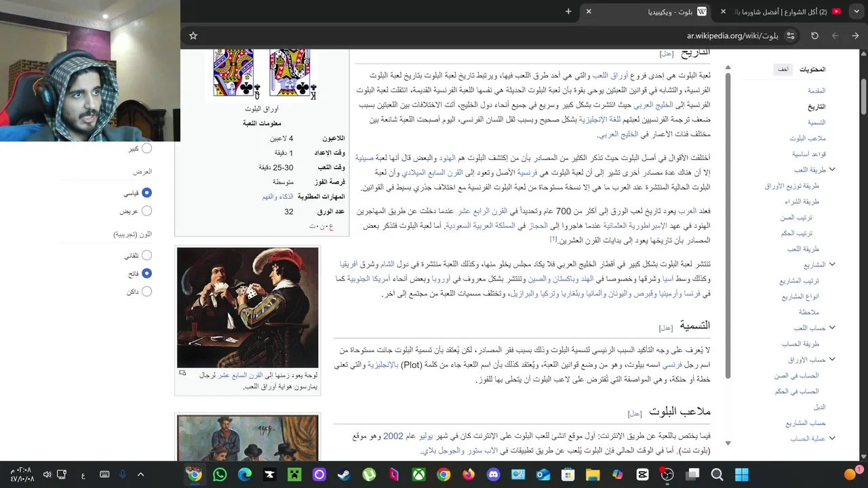Image resolution: width=868 pixels, height=488 pixels.
Task: Open Firefox from the taskbar
Action: click(469, 475)
